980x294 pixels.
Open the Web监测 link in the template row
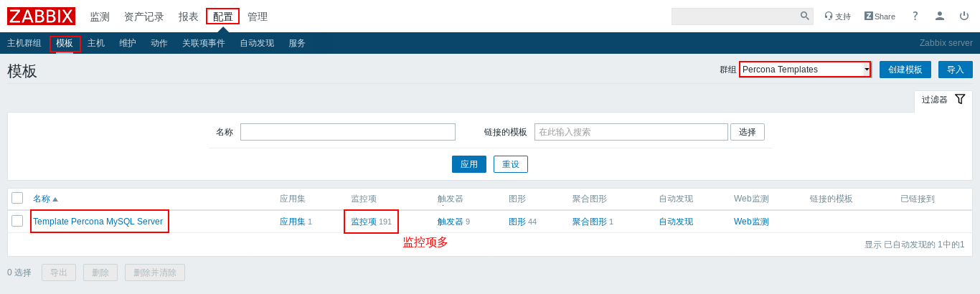point(751,222)
